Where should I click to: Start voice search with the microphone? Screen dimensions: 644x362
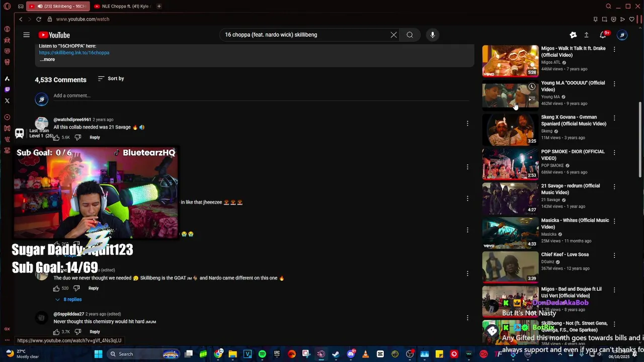point(432,35)
